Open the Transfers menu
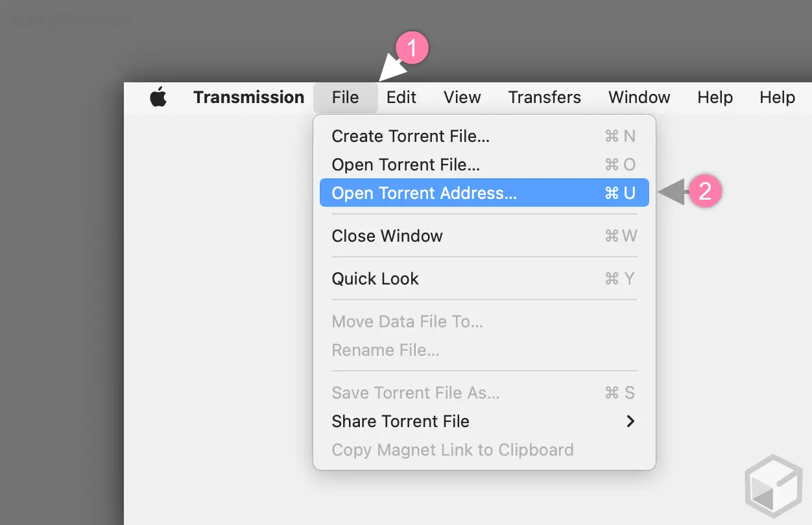This screenshot has width=812, height=525. point(544,97)
